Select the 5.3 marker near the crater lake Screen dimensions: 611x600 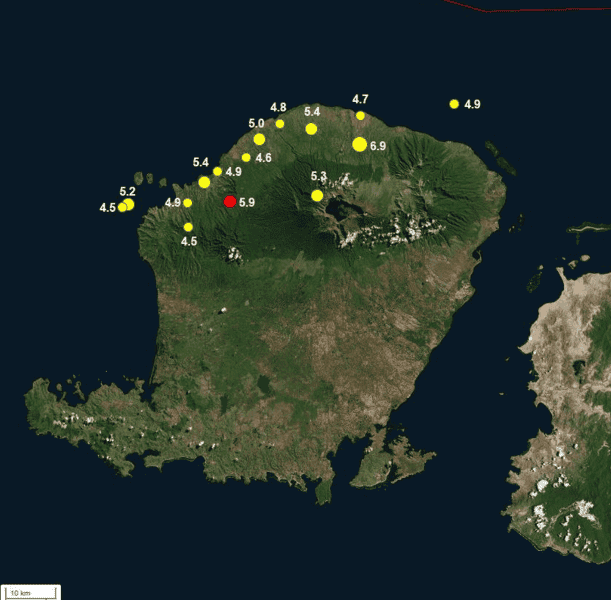click(317, 196)
